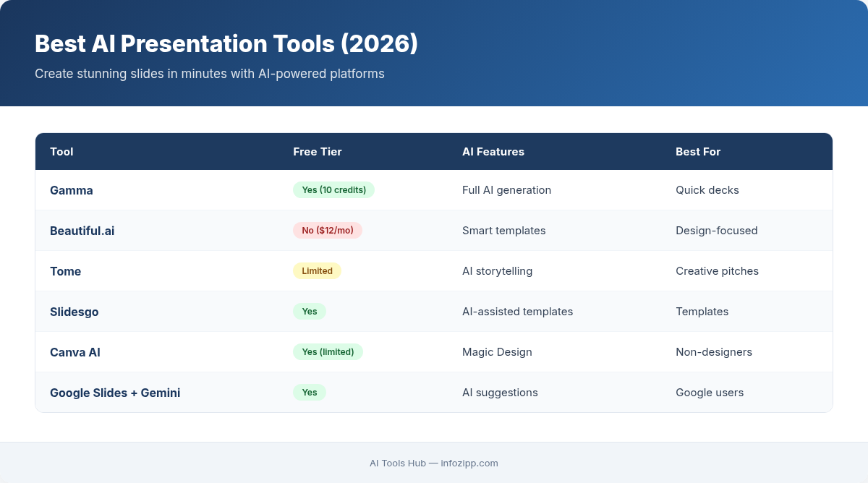This screenshot has width=868, height=483.
Task: Click the 'AI Features' column header
Action: [x=493, y=152]
